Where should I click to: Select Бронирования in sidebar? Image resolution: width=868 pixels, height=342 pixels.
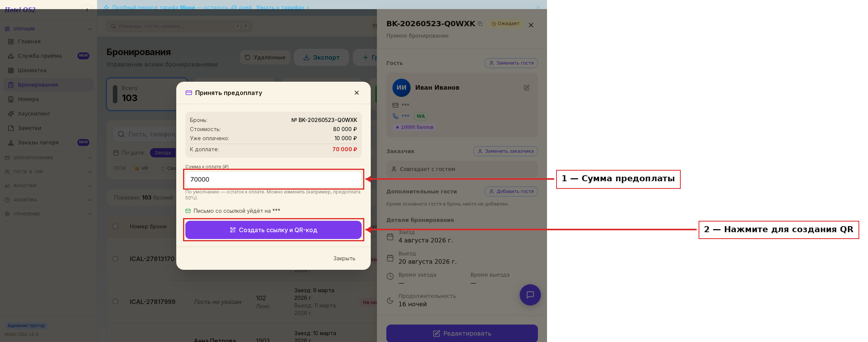pos(48,85)
